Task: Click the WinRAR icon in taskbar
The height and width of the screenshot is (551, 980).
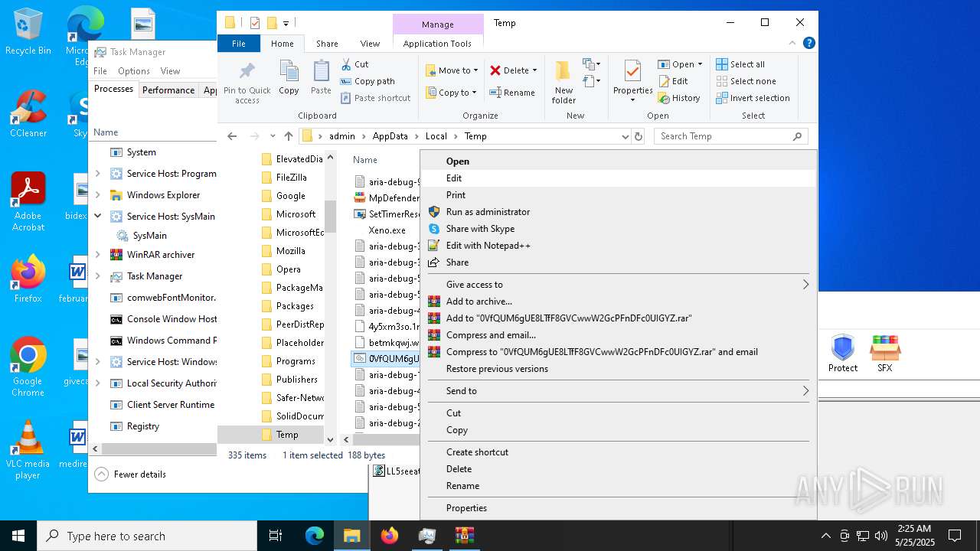Action: click(x=464, y=536)
